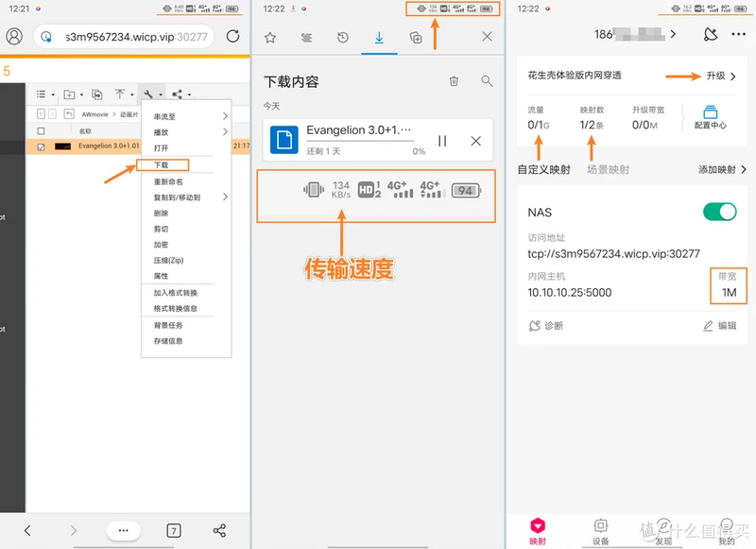Click the Evangelion file video thumbnail

[x=62, y=146]
